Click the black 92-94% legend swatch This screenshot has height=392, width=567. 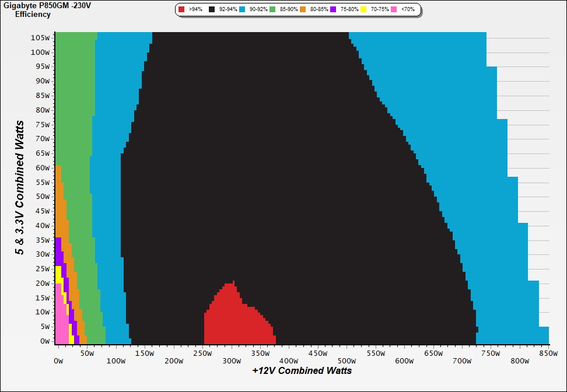pos(212,9)
